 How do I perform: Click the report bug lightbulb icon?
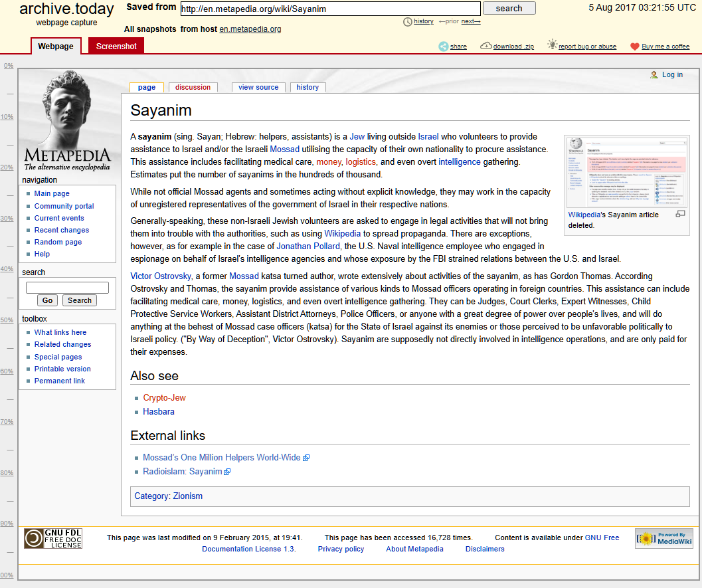(553, 45)
